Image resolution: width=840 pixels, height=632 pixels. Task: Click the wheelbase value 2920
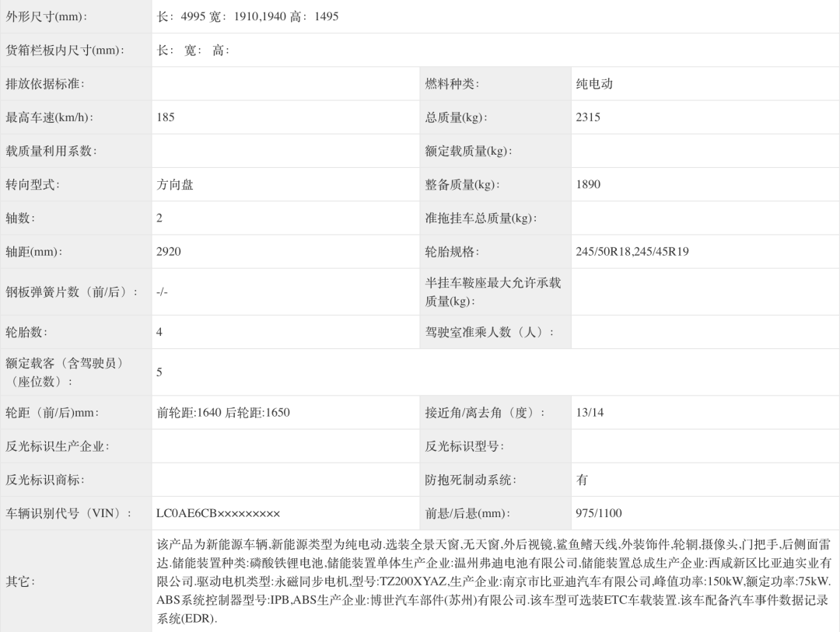(x=169, y=252)
